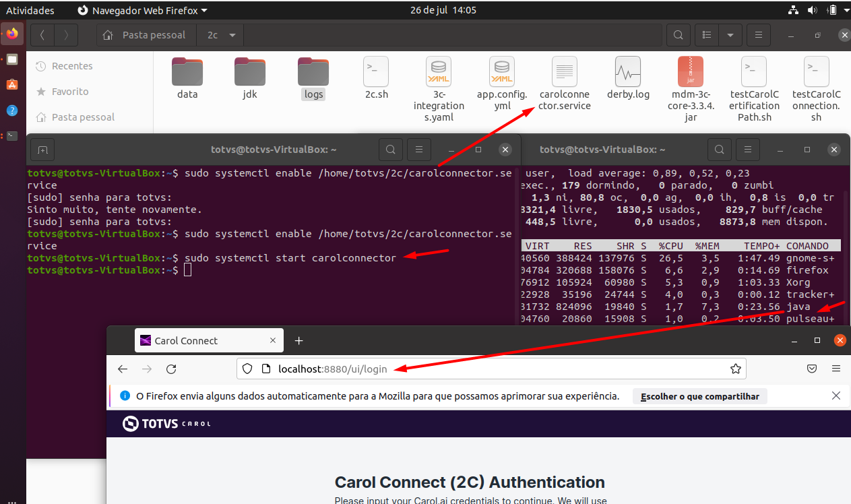Image resolution: width=851 pixels, height=504 pixels.
Task: Search in the right terminal window
Action: pyautogui.click(x=720, y=150)
